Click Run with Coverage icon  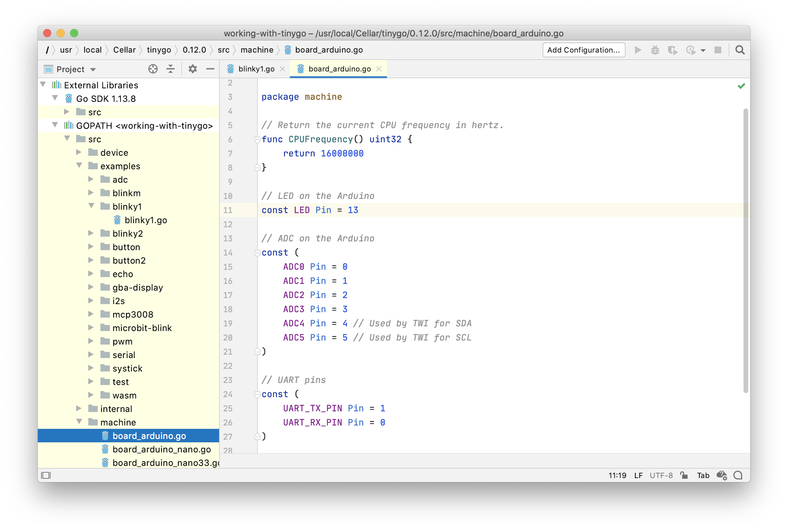[673, 50]
